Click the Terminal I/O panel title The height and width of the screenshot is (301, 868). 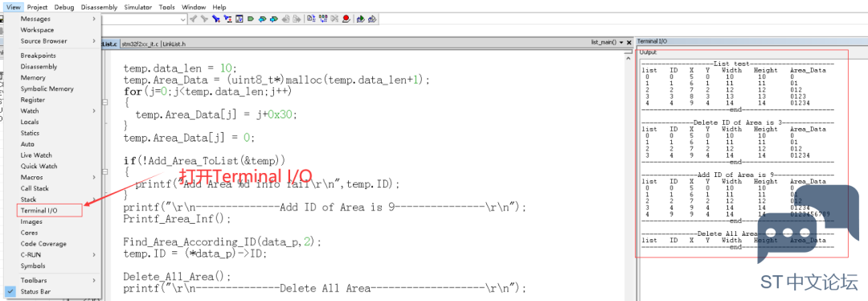652,42
